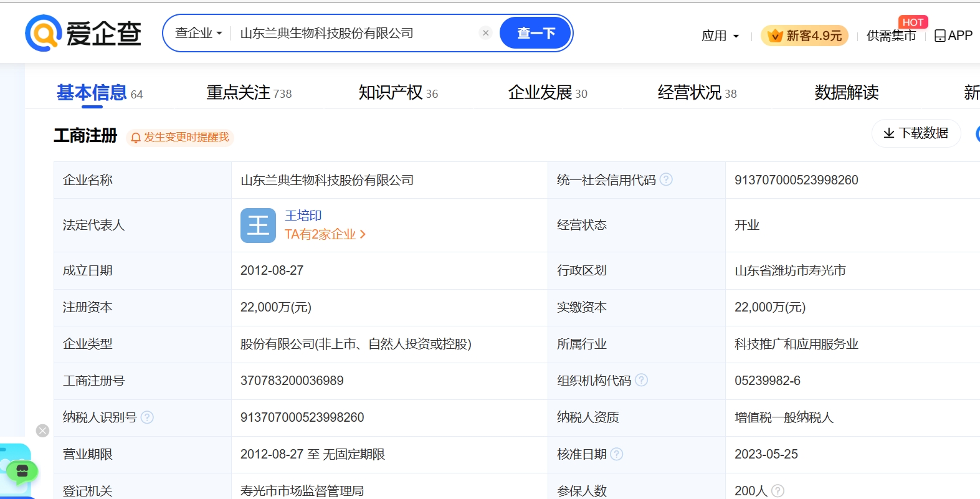Screen dimensions: 980x499
Task: Switch to the 基本信息 tab
Action: point(100,93)
